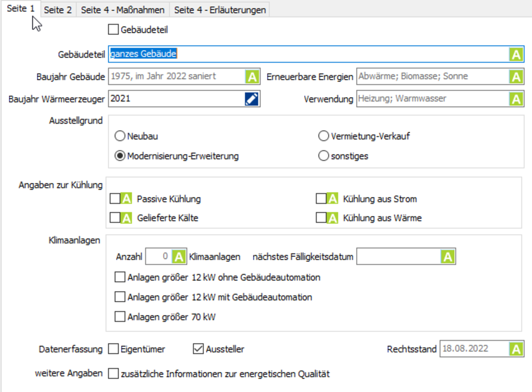The image size is (532, 392).
Task: Click the green A icon beside Passive Kühlung
Action: tap(126, 199)
